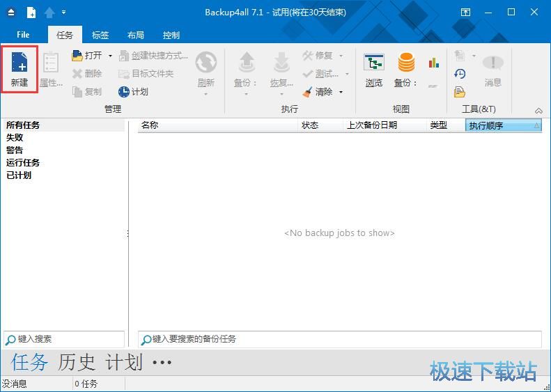Click the 删除 delete button

tap(86, 74)
